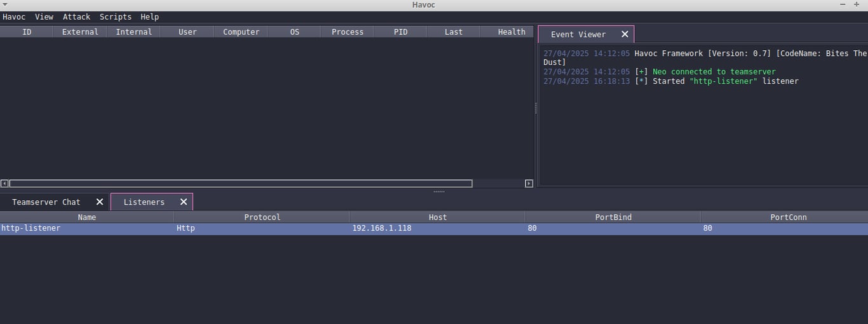Select the Listeners tab
The height and width of the screenshot is (324, 868).
144,202
